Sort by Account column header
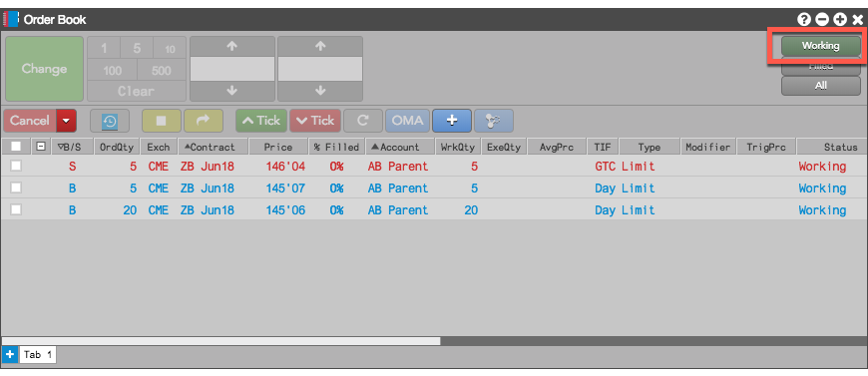 tap(400, 147)
